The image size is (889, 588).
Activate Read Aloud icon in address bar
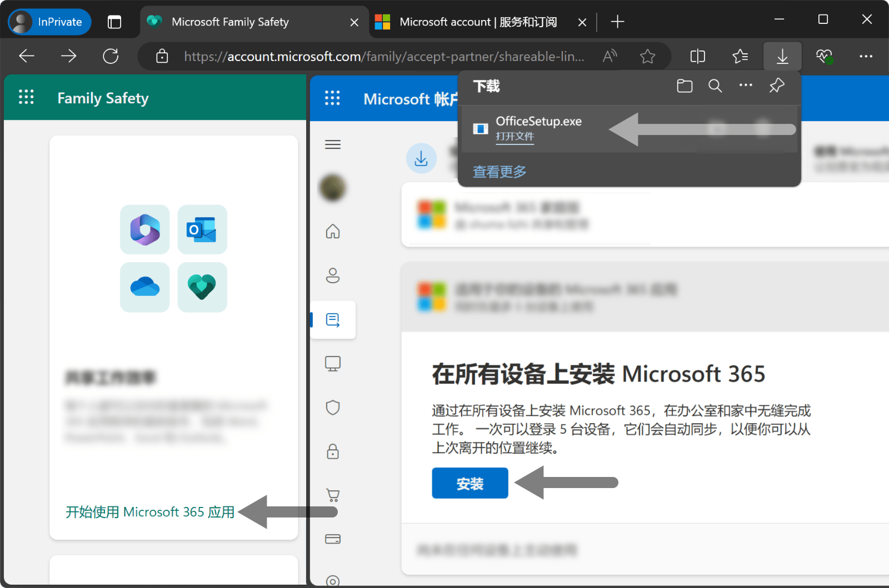pyautogui.click(x=610, y=56)
